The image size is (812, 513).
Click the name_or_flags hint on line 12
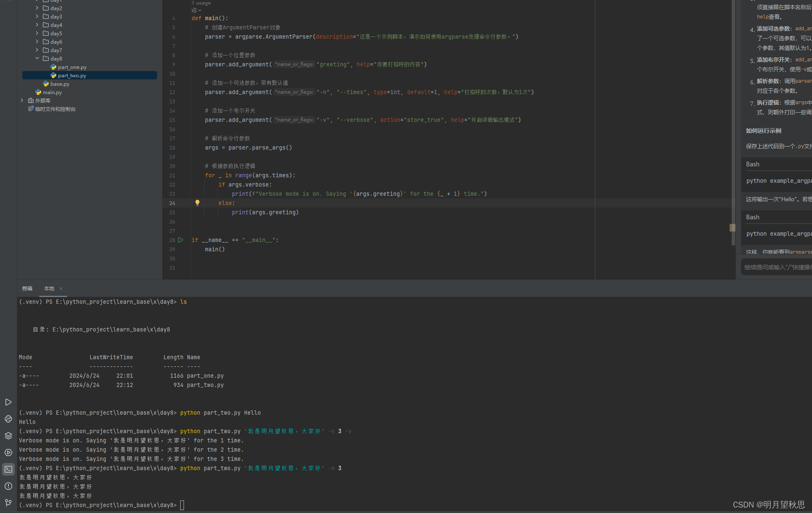[x=294, y=92]
